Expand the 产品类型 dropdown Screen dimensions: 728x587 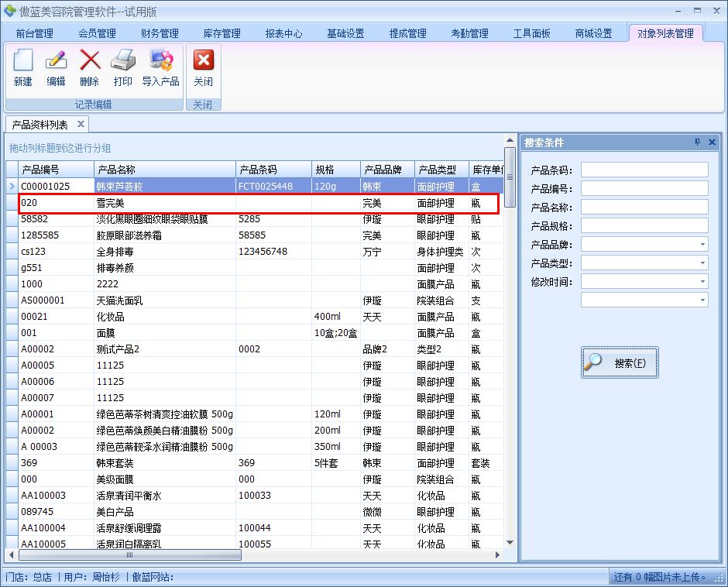pos(702,263)
